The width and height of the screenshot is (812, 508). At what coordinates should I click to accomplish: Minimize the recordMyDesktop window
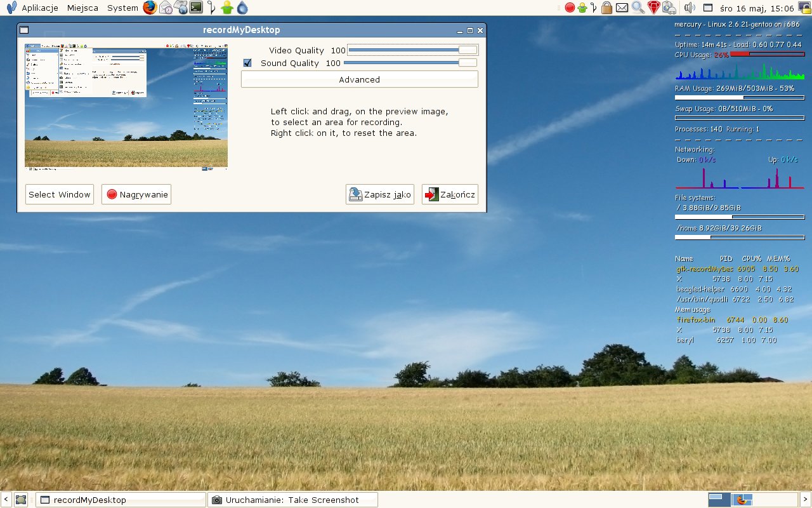coord(460,30)
